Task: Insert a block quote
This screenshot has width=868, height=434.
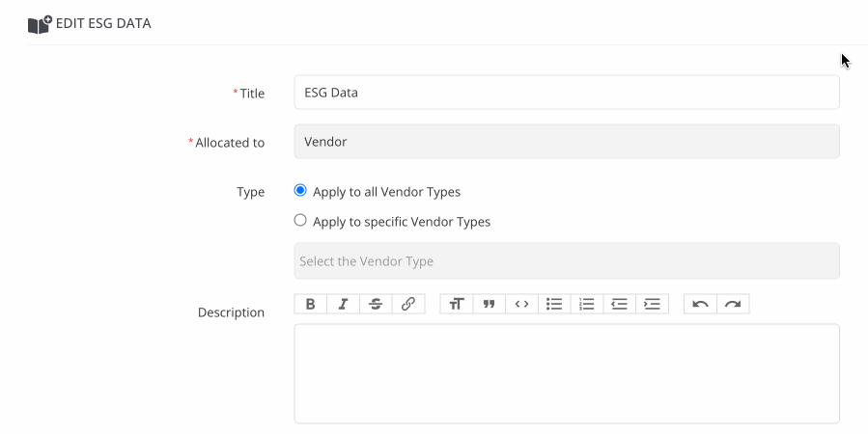Action: click(x=489, y=304)
